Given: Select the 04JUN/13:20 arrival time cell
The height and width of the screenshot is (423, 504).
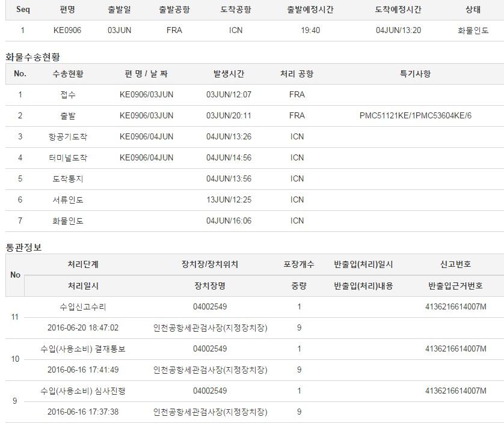Looking at the screenshot, I should tap(398, 30).
